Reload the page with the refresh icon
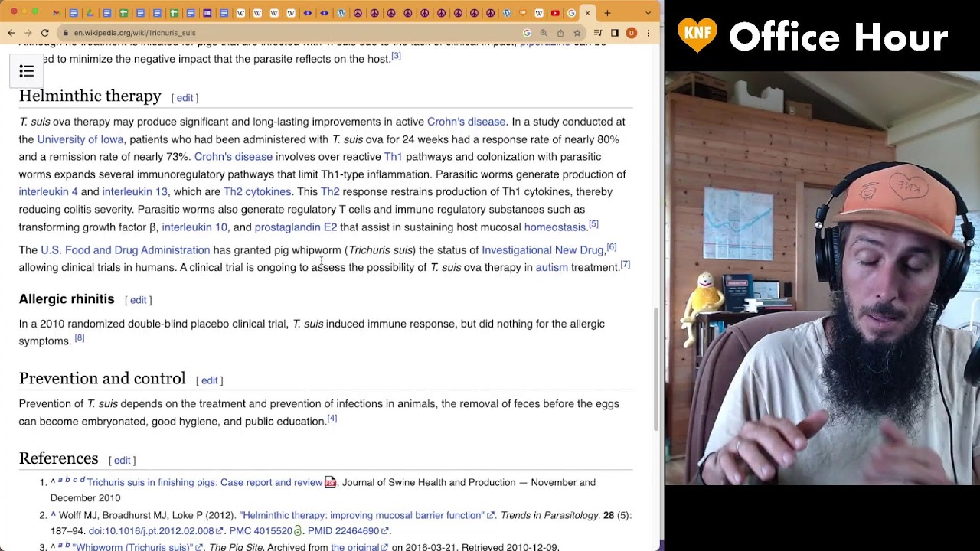This screenshot has width=980, height=551. 44,33
